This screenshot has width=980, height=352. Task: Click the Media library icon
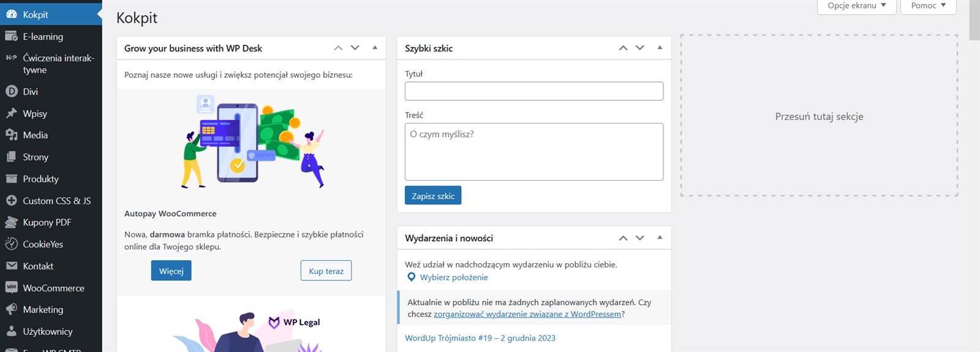pyautogui.click(x=11, y=135)
